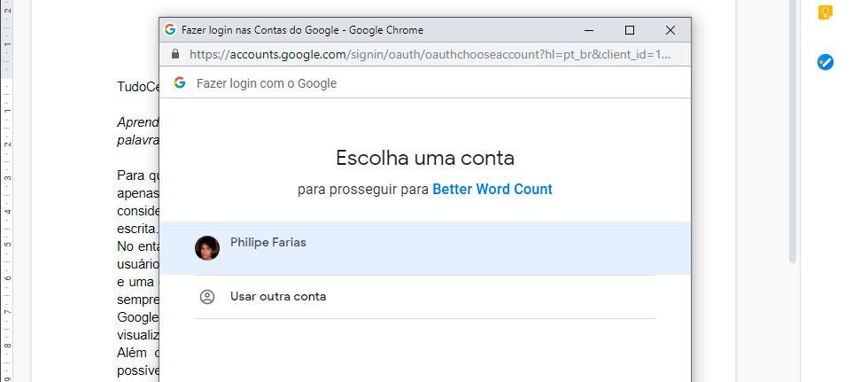
Task: Click the padlock site security icon
Action: coord(174,54)
